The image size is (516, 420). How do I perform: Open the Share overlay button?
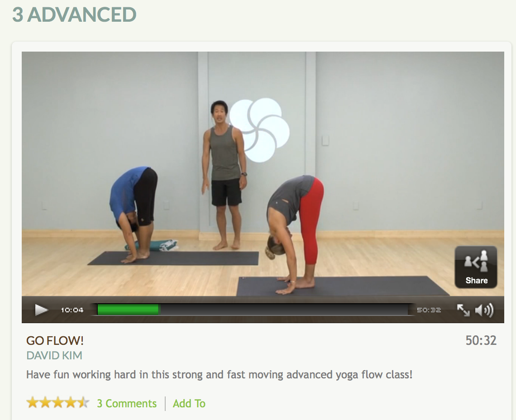click(476, 267)
